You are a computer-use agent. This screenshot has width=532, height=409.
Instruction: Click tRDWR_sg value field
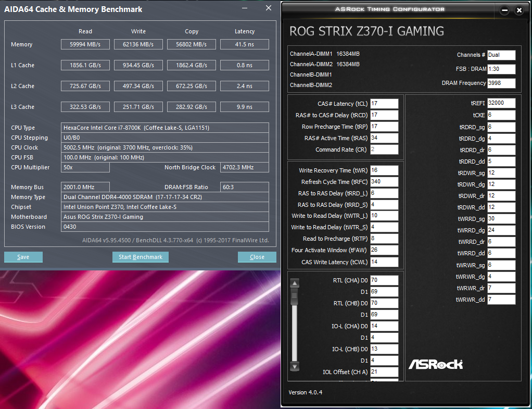tap(501, 173)
